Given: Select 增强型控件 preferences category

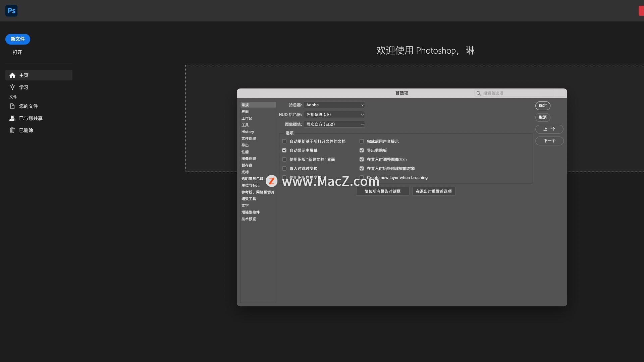Looking at the screenshot, I should 258,212.
